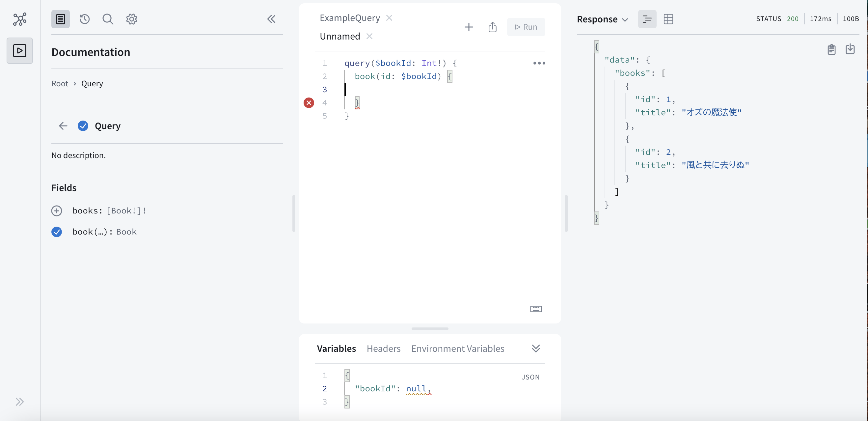Click the title "風と共に去りぬ" value
Viewport: 868px width, 421px height.
(x=715, y=165)
